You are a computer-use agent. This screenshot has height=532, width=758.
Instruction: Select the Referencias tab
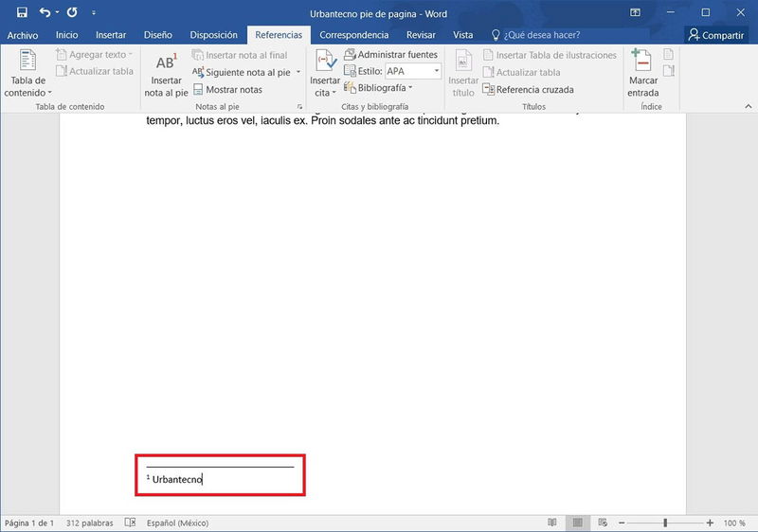click(x=279, y=35)
